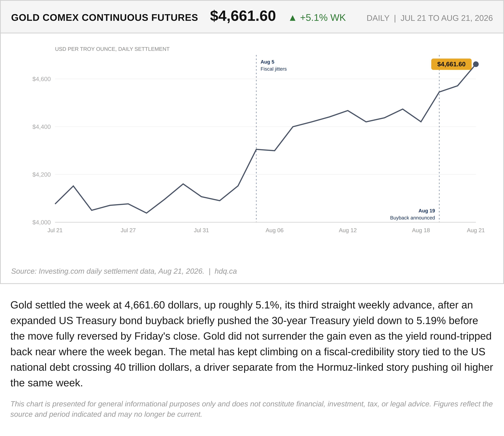The height and width of the screenshot is (436, 504).
Task: Click the +5.1% WK change indicator
Action: click(x=317, y=18)
